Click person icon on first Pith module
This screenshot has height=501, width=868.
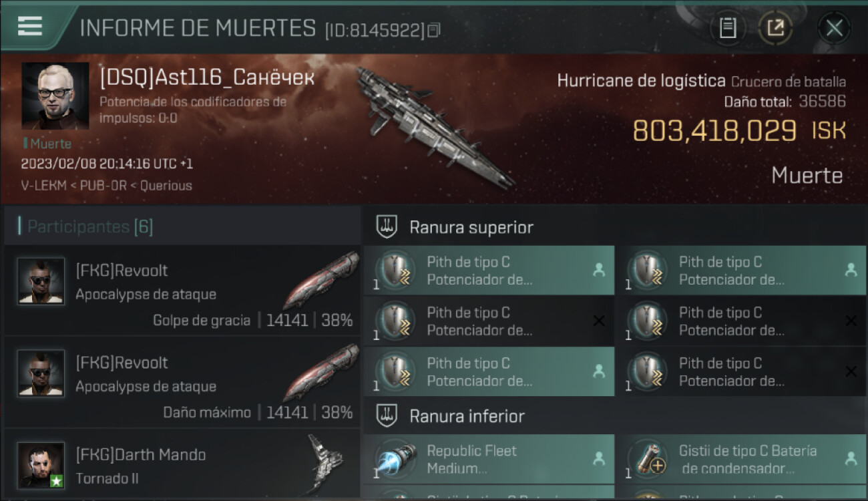coord(599,270)
